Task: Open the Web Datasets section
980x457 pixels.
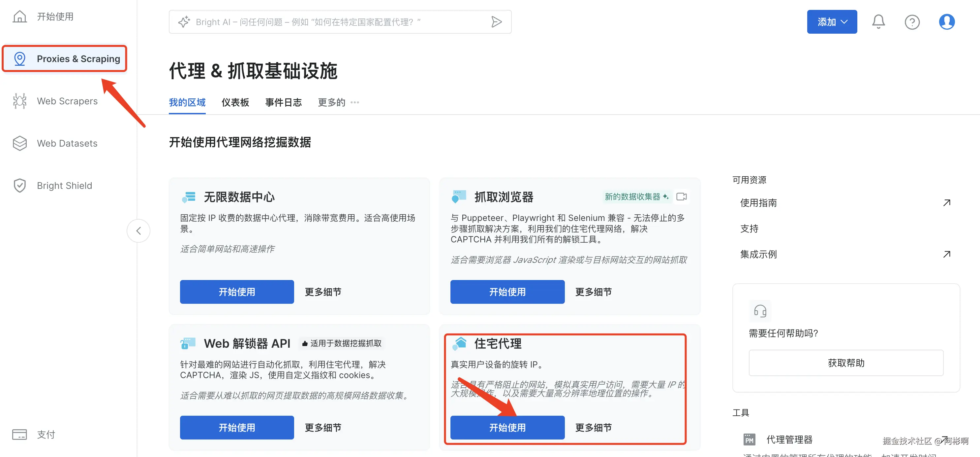Action: pyautogui.click(x=67, y=143)
